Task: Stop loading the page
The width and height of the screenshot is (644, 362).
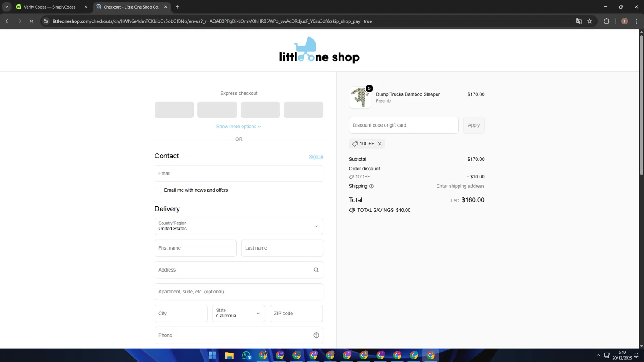Action: point(31,21)
